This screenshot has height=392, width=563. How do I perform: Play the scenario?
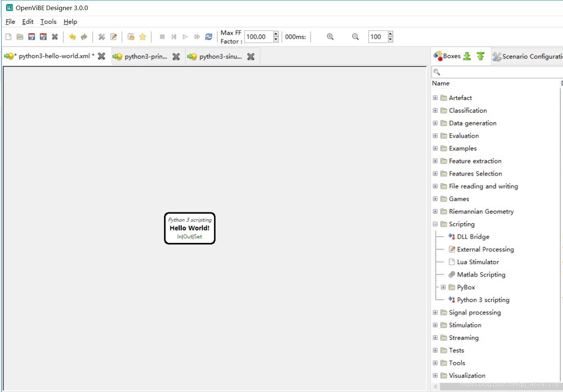point(185,37)
